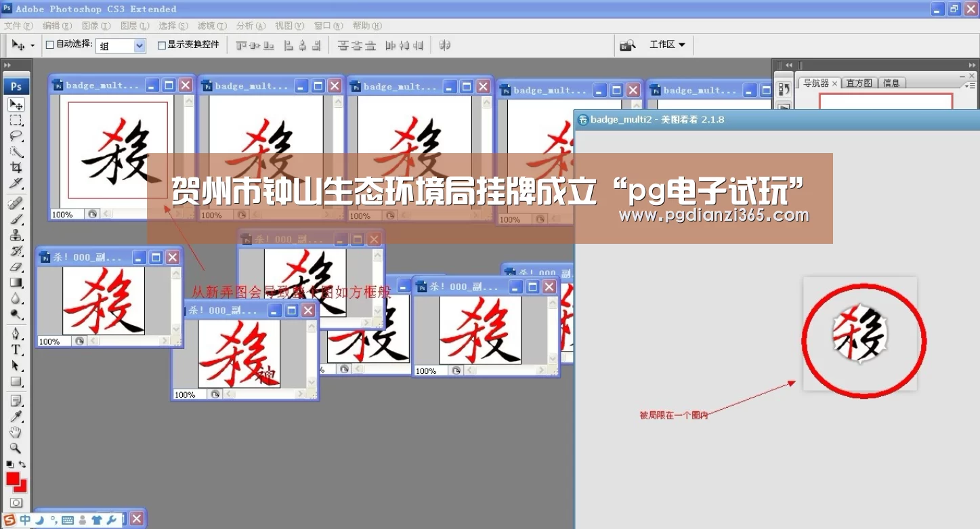This screenshot has height=529, width=980.
Task: Select the Eraser tool
Action: 16,267
